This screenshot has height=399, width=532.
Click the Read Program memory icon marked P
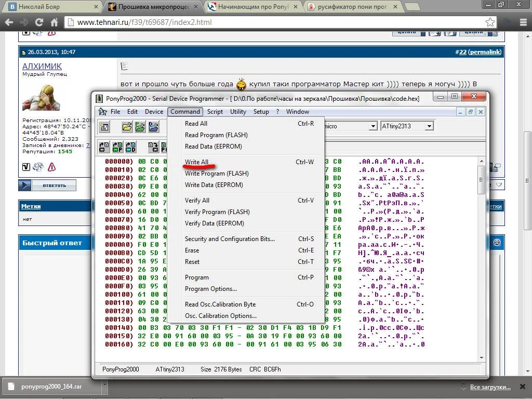(x=117, y=147)
